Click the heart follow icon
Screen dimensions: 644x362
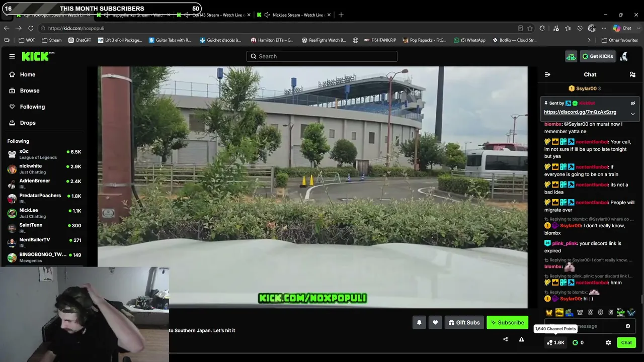coord(435,323)
